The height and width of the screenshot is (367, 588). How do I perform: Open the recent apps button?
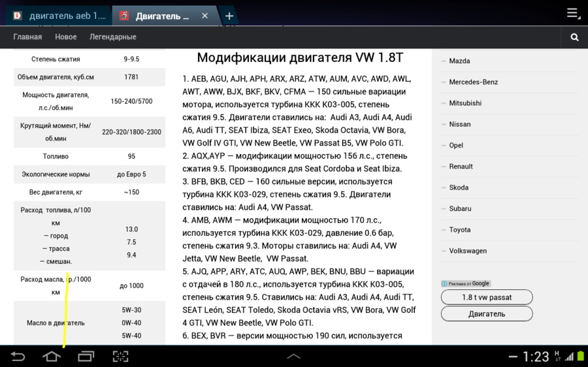tap(86, 356)
